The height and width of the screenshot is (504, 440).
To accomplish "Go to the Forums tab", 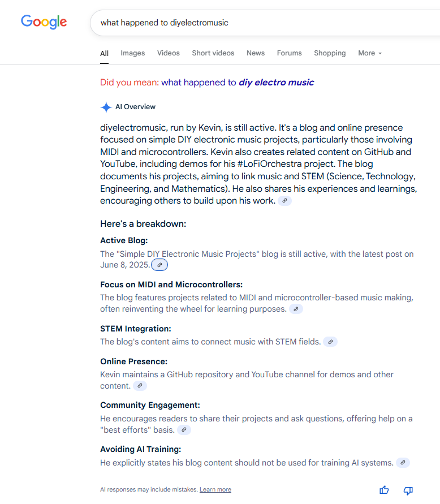I will click(x=290, y=53).
